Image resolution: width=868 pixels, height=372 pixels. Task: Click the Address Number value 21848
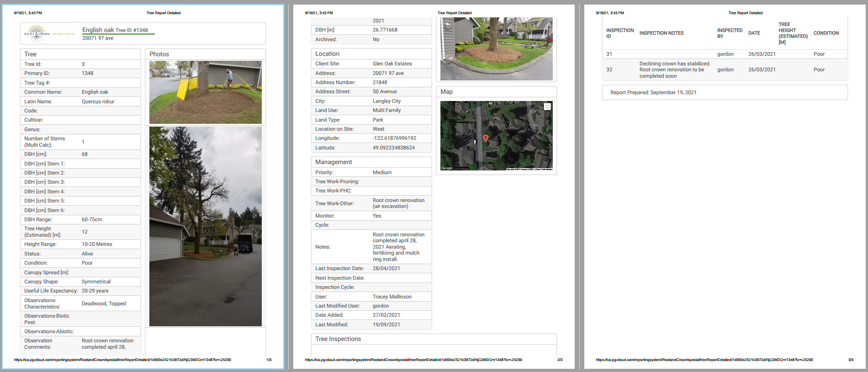coord(380,82)
